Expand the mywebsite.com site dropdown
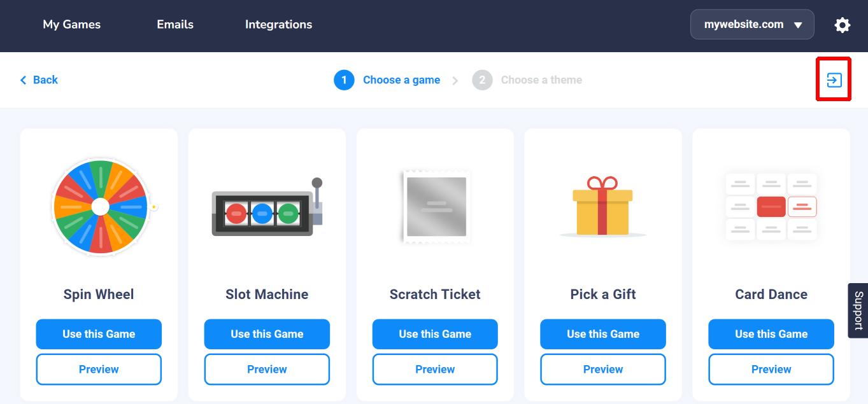This screenshot has width=868, height=404. click(x=752, y=25)
